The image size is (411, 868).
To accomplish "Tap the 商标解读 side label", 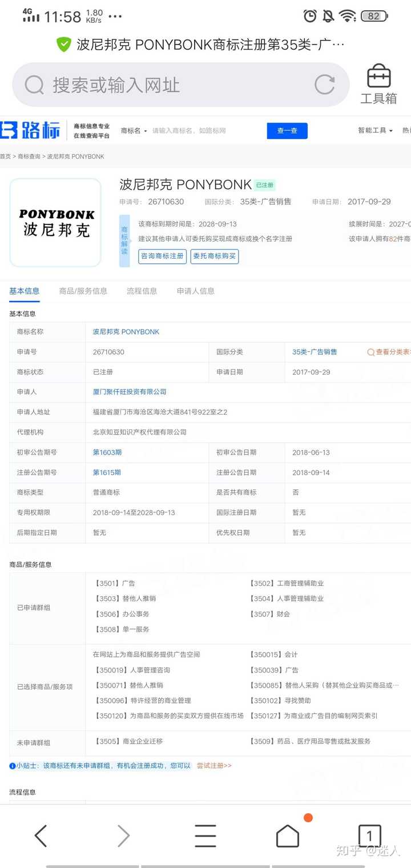I will click(124, 241).
